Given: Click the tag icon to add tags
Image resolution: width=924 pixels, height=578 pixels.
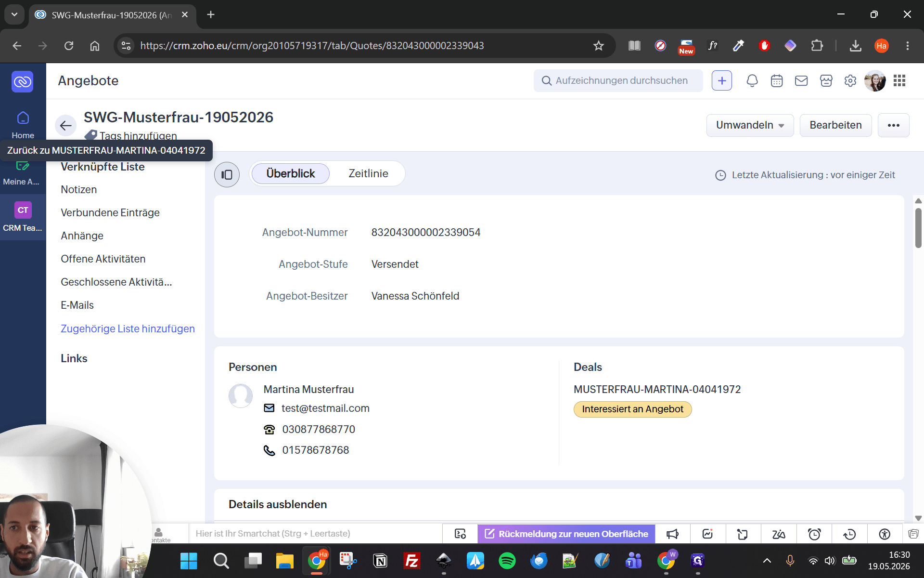Looking at the screenshot, I should 90,136.
